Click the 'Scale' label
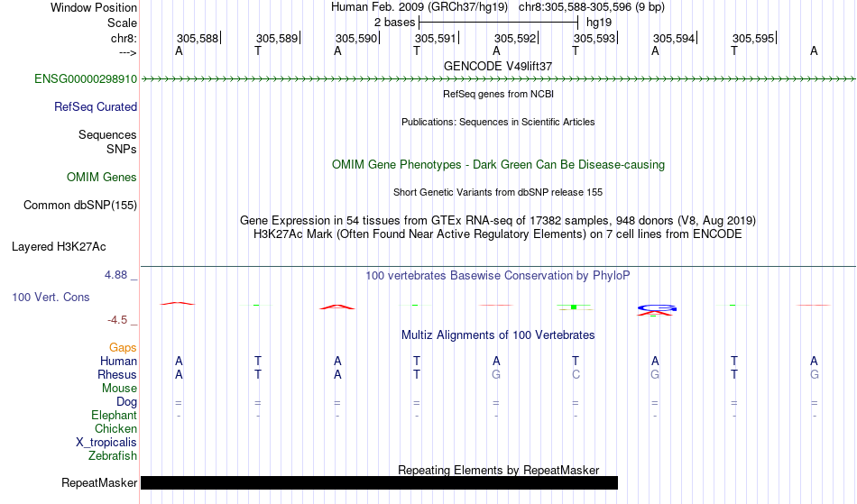 [123, 23]
